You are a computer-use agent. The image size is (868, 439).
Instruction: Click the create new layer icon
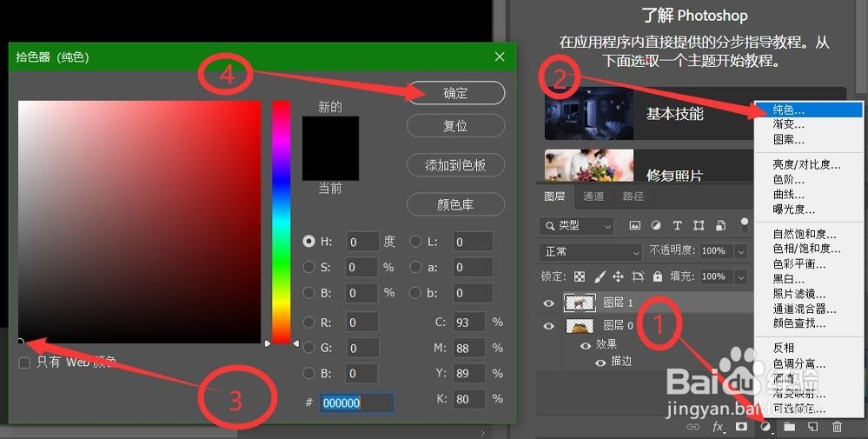812,426
